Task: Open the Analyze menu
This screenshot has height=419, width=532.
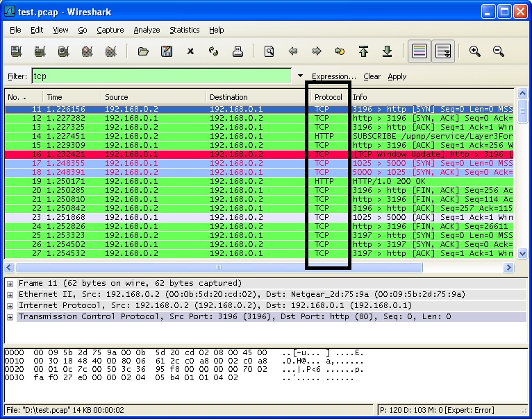Action: click(147, 30)
